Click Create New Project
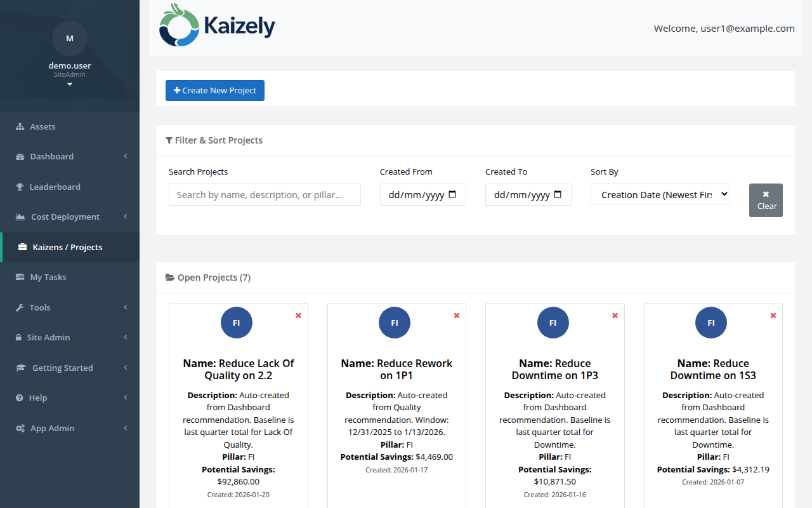Image resolution: width=812 pixels, height=508 pixels. (214, 90)
